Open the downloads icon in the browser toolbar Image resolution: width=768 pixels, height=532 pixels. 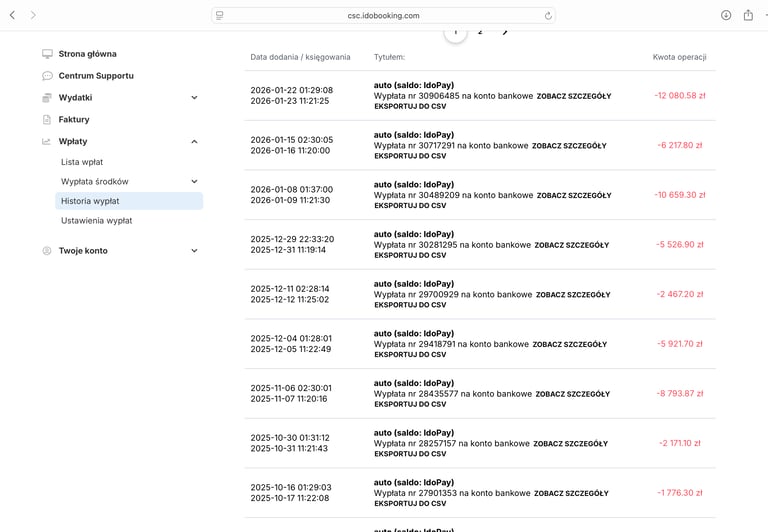[x=726, y=15]
